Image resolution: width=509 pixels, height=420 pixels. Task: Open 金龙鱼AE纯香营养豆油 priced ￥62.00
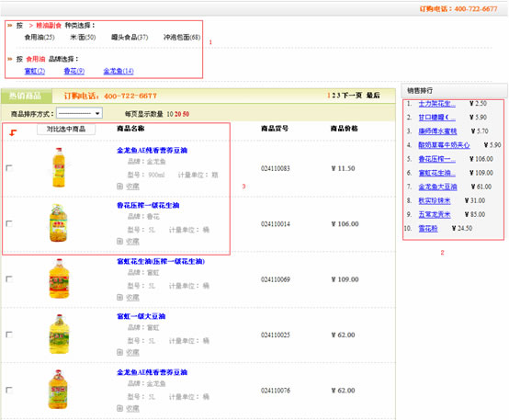[x=152, y=372]
